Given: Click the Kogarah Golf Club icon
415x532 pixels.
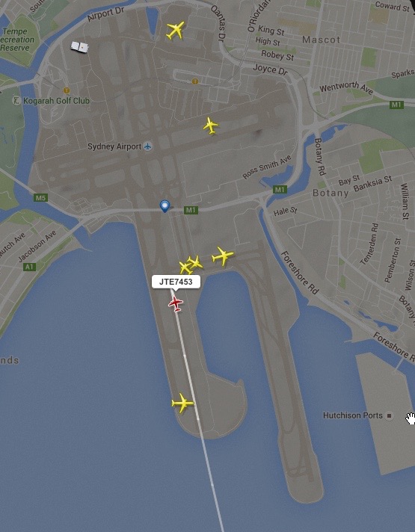Looking at the screenshot, I should [16, 100].
